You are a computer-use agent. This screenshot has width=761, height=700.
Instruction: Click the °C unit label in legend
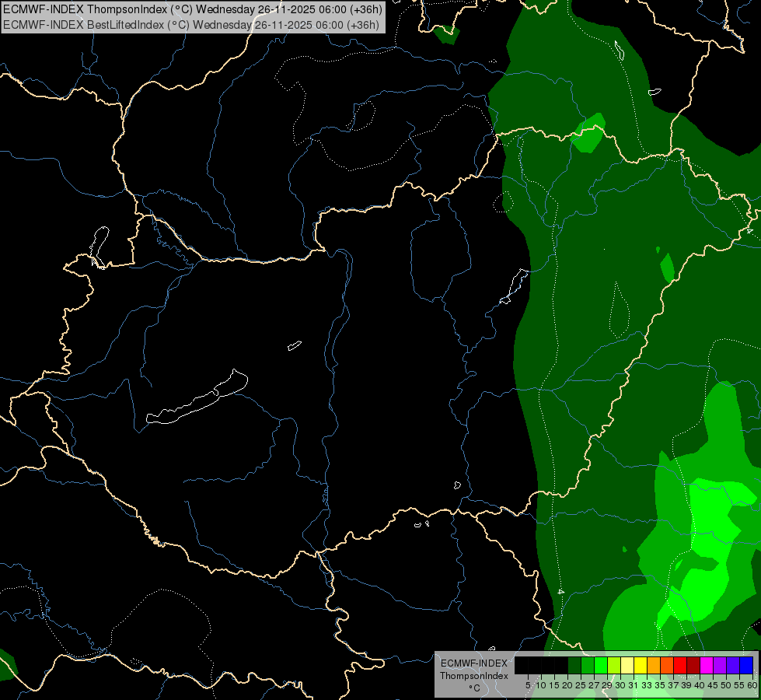(474, 688)
